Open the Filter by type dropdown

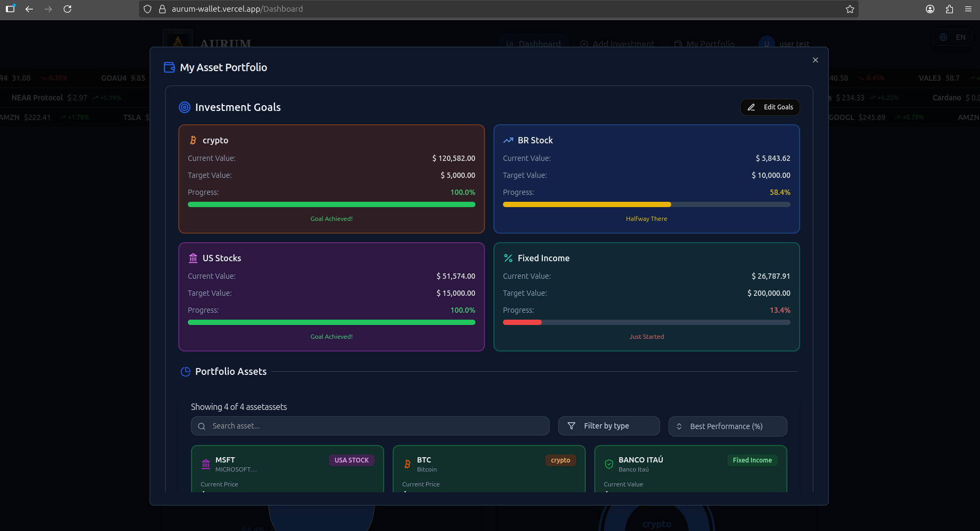point(609,426)
